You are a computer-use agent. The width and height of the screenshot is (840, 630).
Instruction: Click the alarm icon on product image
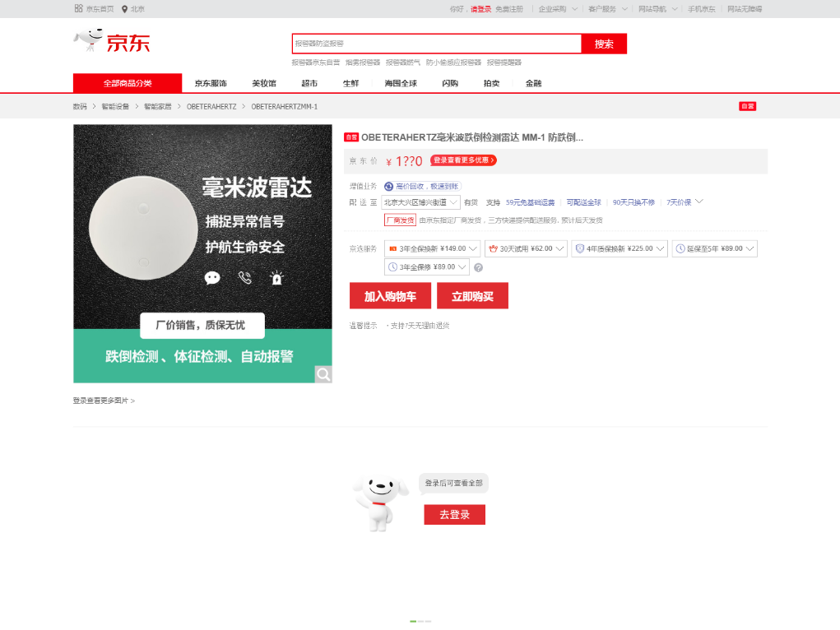[277, 278]
